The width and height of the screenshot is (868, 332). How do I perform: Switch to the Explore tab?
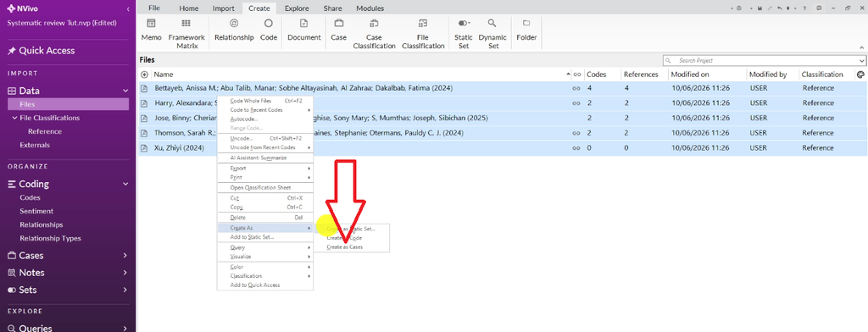tap(297, 8)
